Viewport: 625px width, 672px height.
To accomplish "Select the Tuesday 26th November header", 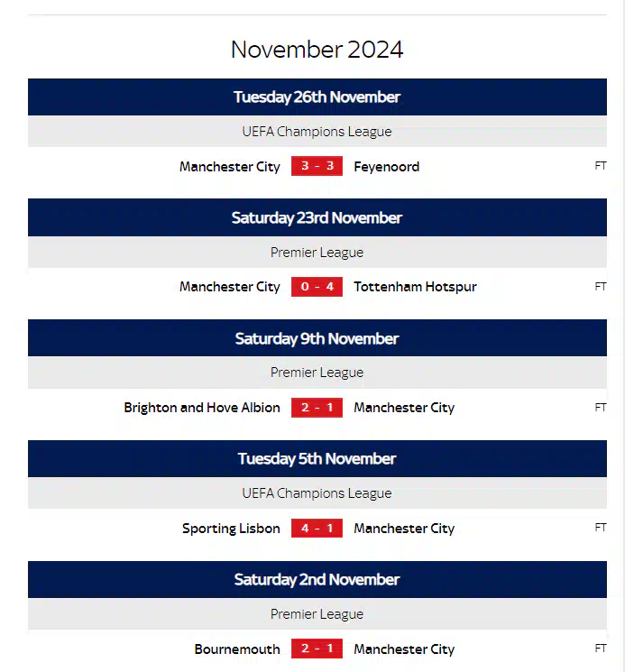I will 317,97.
